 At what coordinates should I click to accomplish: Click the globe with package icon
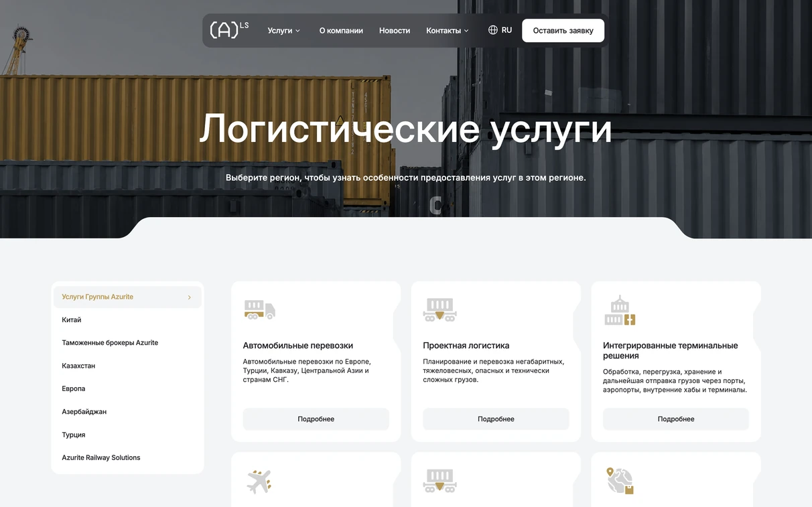click(x=620, y=481)
